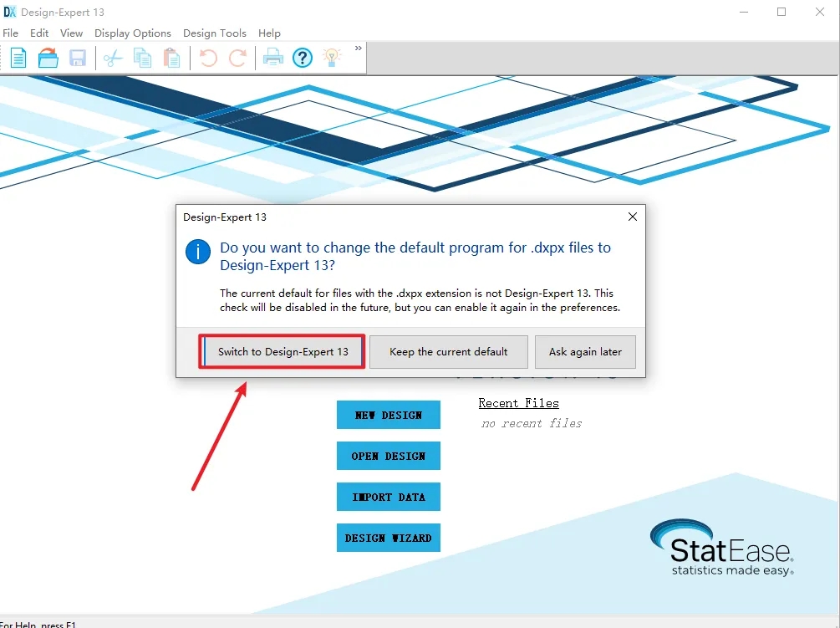Screen dimensions: 840x628
Task: Click the Copy toolbar icon
Action: [142, 58]
